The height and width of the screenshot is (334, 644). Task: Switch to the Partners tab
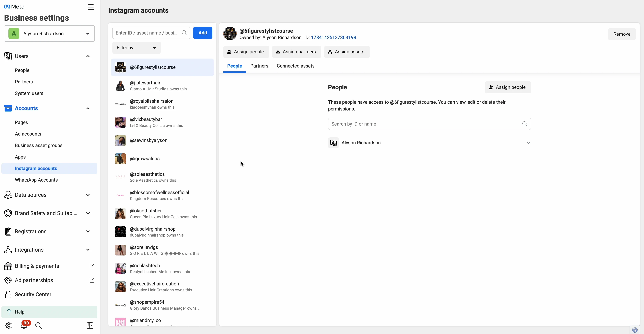[x=259, y=66]
